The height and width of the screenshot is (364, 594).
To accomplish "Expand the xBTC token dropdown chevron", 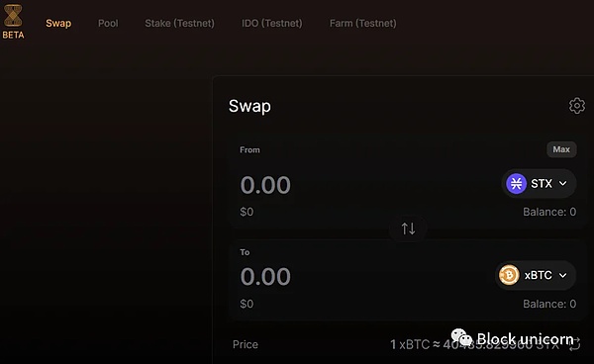I will [x=563, y=275].
